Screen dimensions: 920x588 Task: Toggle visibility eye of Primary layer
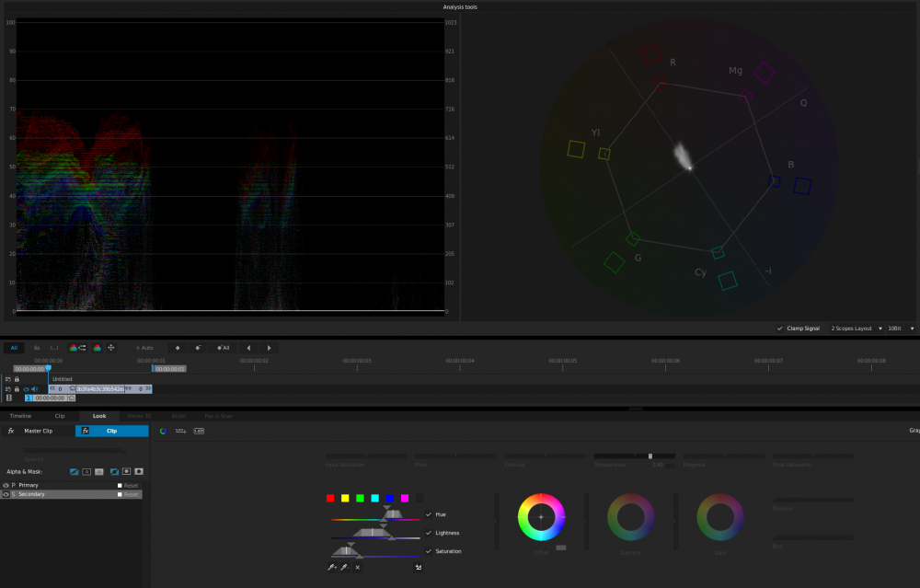click(x=6, y=485)
